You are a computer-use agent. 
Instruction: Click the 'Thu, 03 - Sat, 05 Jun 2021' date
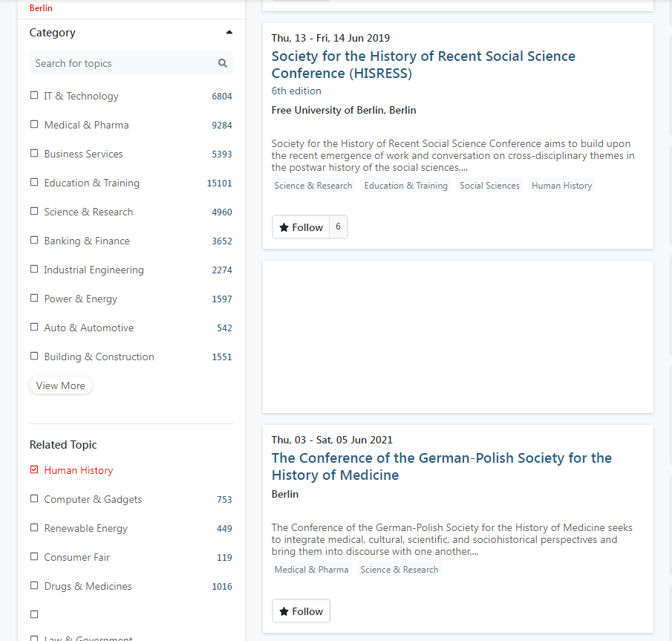(x=332, y=440)
